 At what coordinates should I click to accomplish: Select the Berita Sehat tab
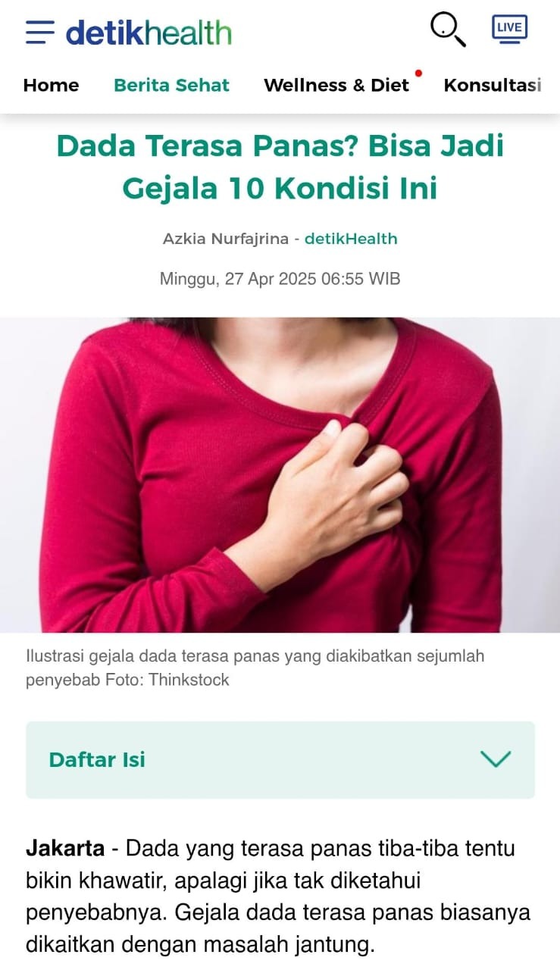171,85
